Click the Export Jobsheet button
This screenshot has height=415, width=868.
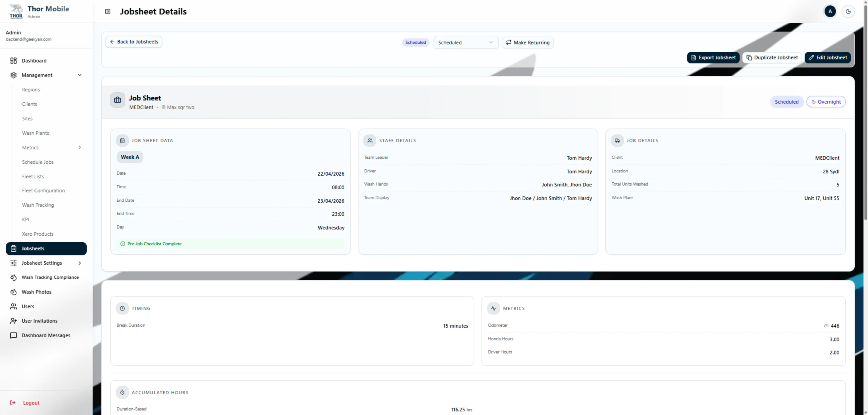713,58
